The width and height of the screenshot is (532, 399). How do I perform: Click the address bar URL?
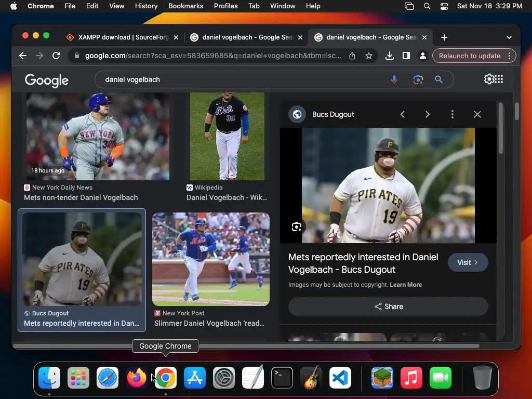(213, 56)
